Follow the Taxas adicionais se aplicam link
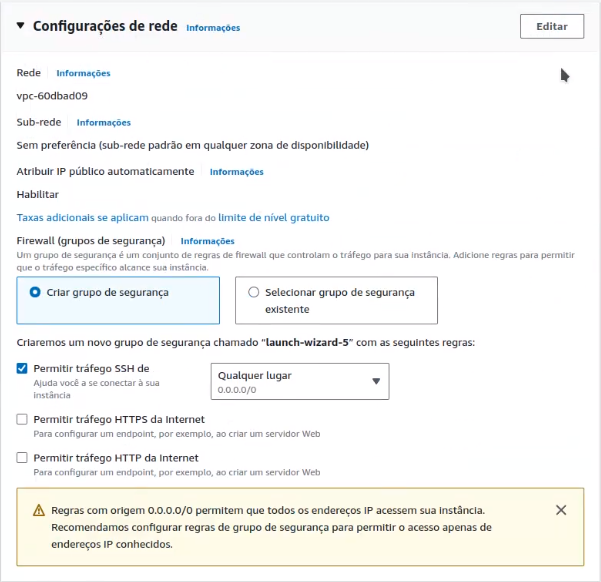The image size is (601, 582). point(82,217)
